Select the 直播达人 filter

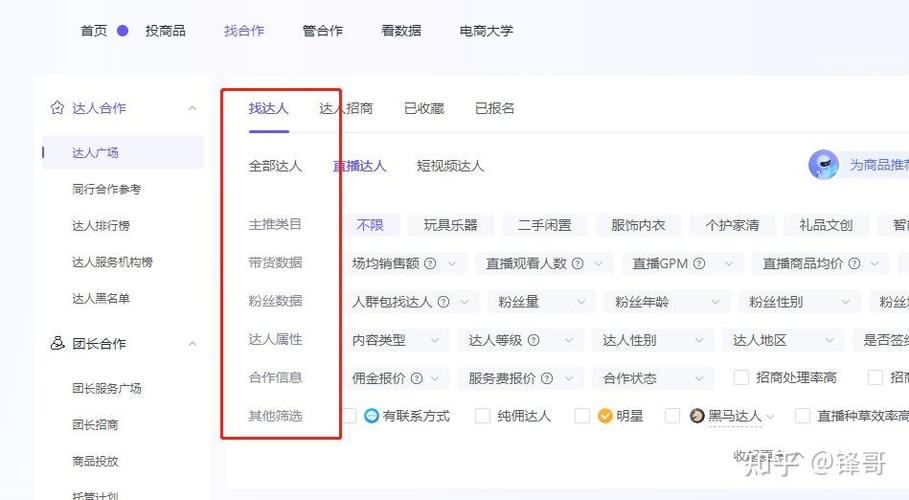[359, 166]
